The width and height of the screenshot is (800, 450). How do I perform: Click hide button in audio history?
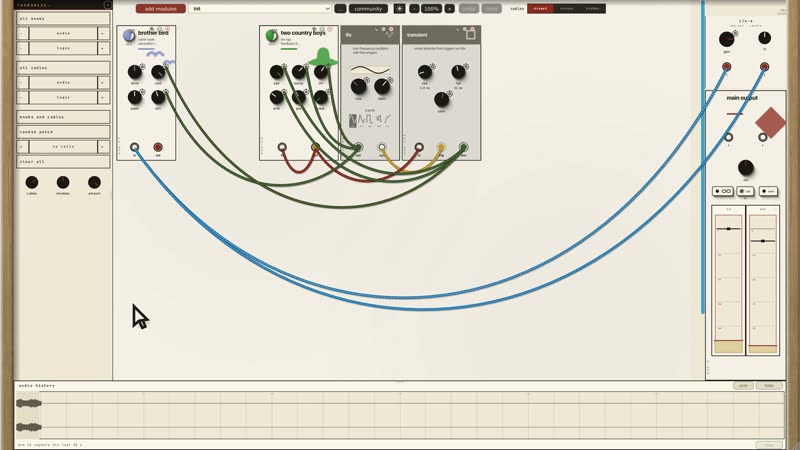[x=769, y=386]
